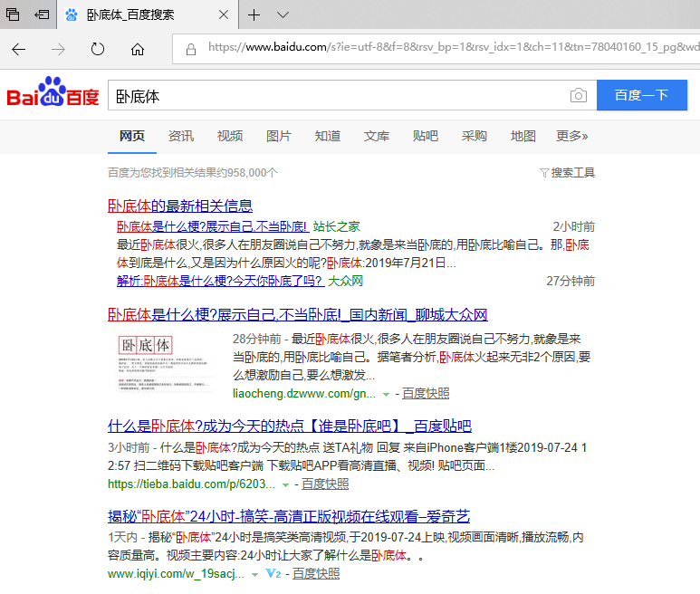The height and width of the screenshot is (594, 700).
Task: Click the tieba.baidu.com result URL
Action: pyautogui.click(x=191, y=484)
